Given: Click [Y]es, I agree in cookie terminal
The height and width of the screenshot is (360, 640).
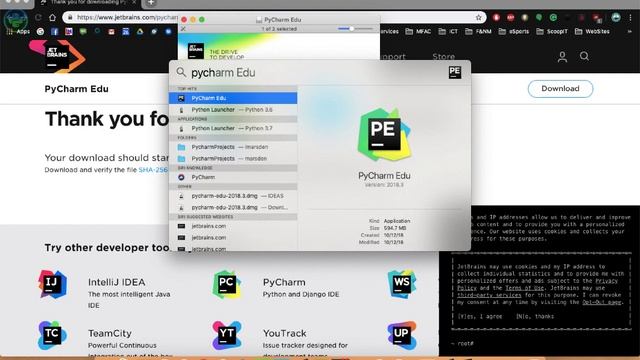Looking at the screenshot, I should tap(480, 316).
